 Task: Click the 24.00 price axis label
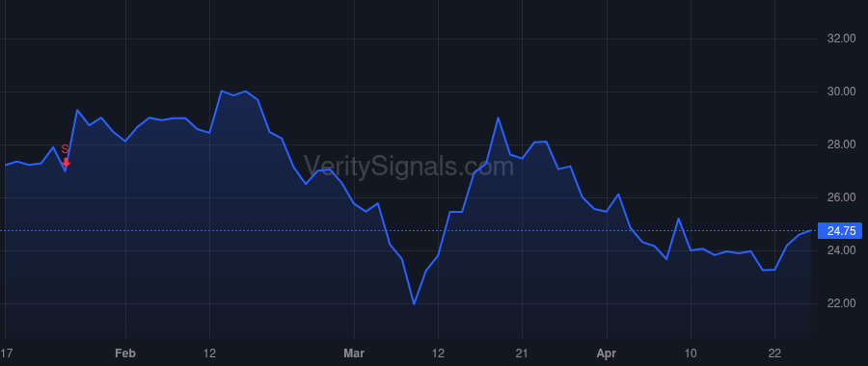pyautogui.click(x=841, y=251)
